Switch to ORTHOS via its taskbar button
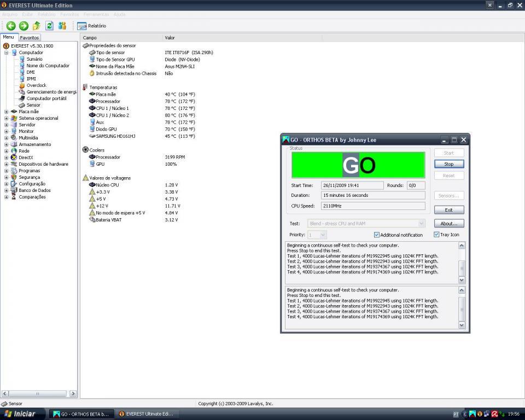525x420 pixels. pos(81,414)
